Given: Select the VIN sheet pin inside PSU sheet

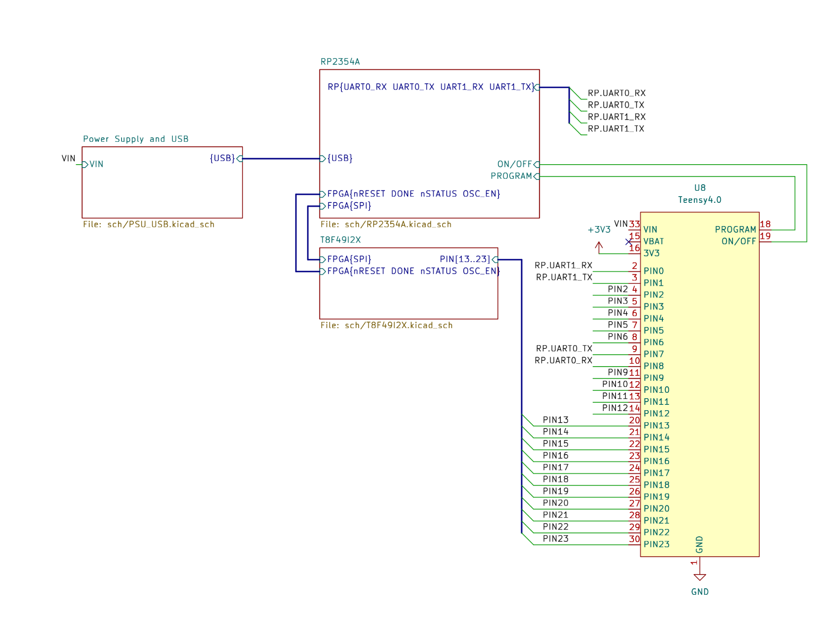Looking at the screenshot, I should click(93, 164).
